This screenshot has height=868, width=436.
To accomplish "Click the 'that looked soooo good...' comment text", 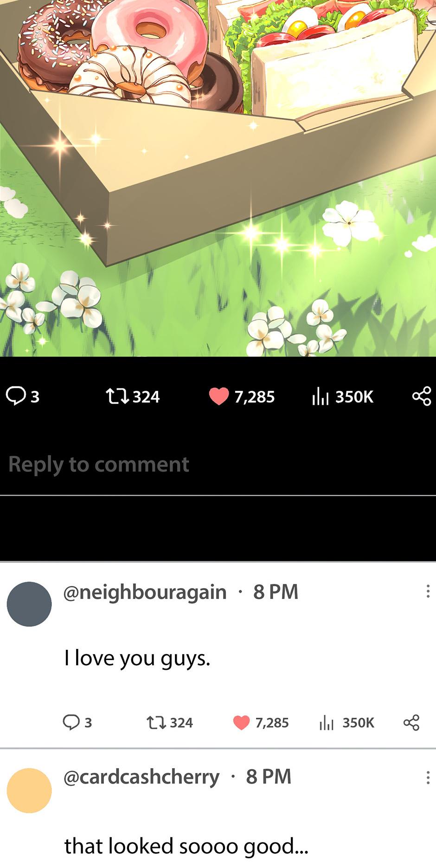I will tap(186, 846).
